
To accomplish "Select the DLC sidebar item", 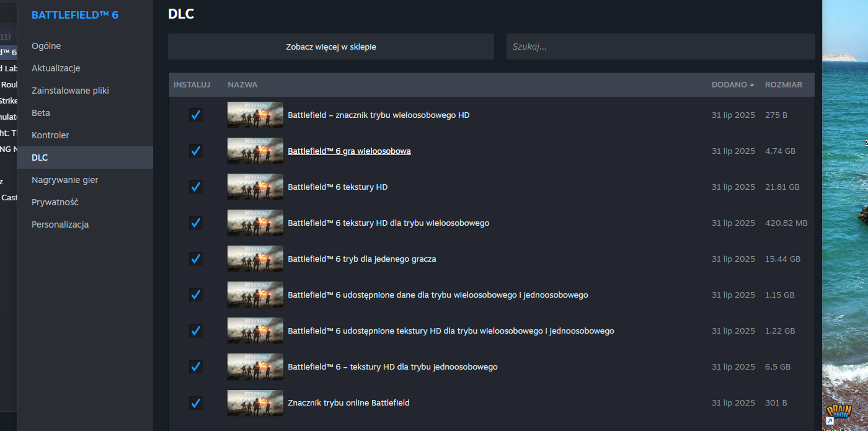I will click(85, 158).
